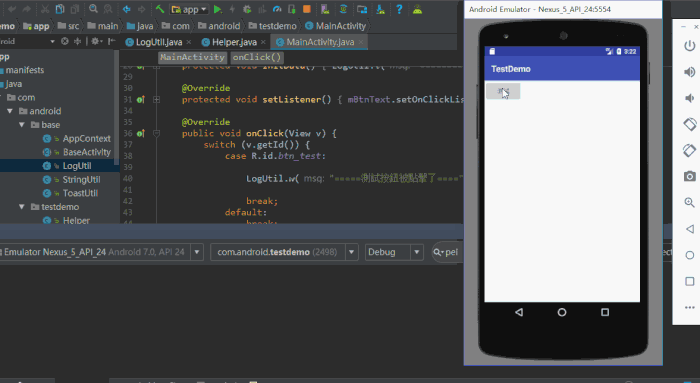Click the green Android robot toolbar icon
This screenshot has height=383, width=700.
click(x=417, y=9)
